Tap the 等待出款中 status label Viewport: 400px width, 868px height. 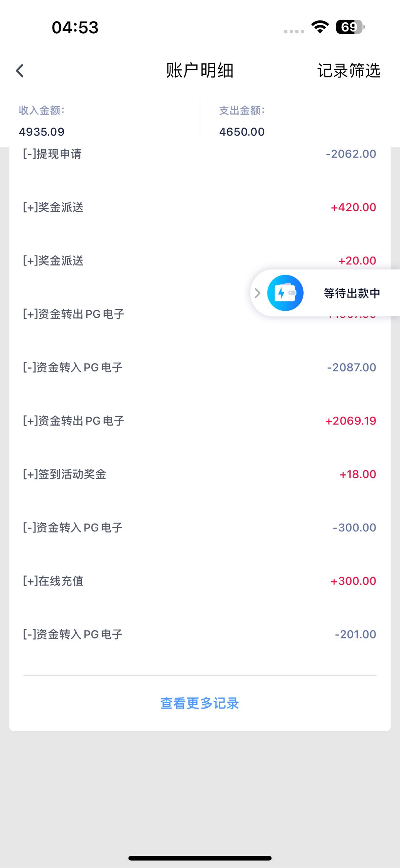(352, 293)
